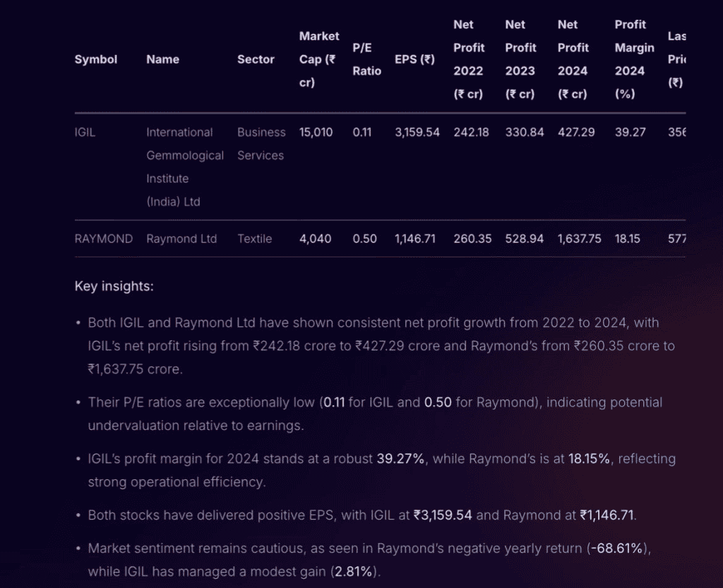Click the International Gemmological Institute name cell
Screen dimensions: 723x588
[184, 167]
